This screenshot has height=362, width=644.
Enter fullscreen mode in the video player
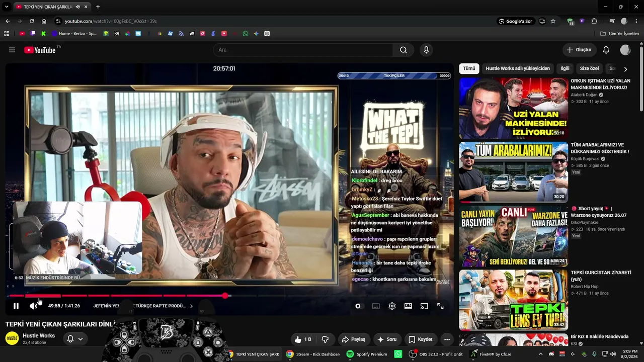click(440, 306)
